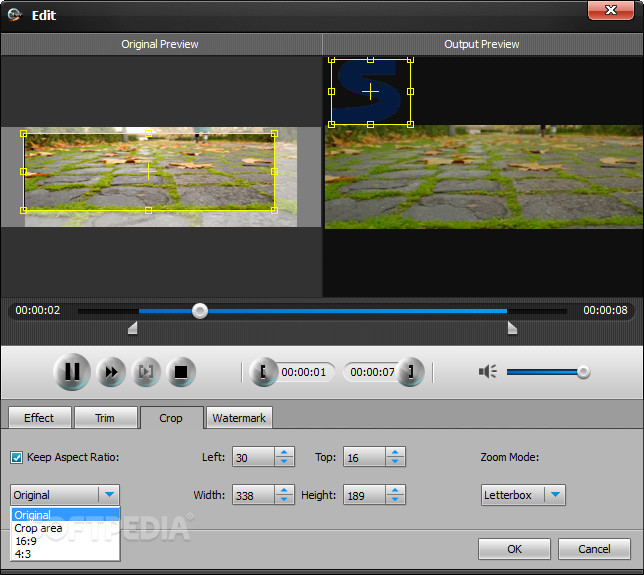The height and width of the screenshot is (575, 644).
Task: Click the Output Preview header label
Action: coord(482,44)
